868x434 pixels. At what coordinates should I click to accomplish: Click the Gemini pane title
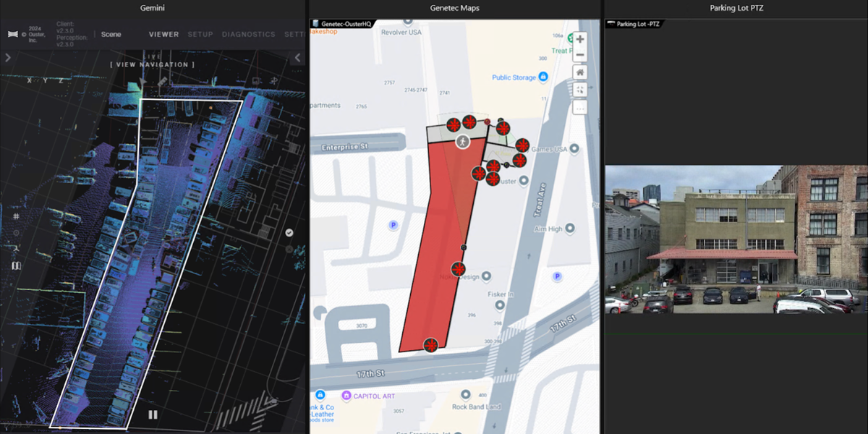tap(153, 8)
